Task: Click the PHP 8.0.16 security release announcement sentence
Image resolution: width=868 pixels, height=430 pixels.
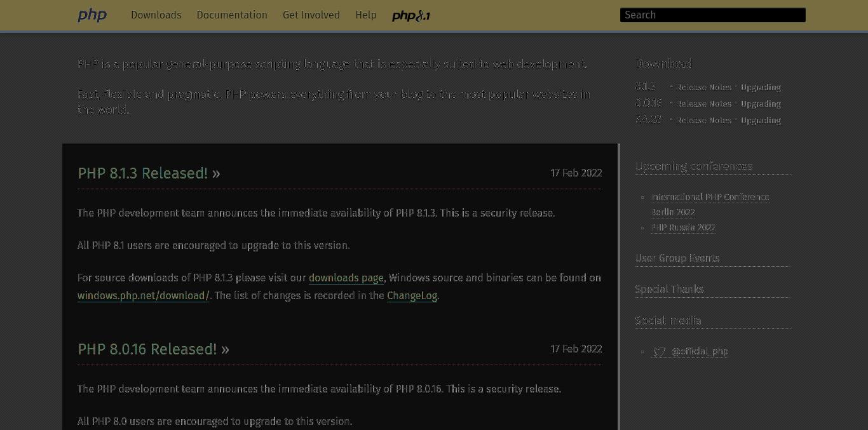Action: 320,389
